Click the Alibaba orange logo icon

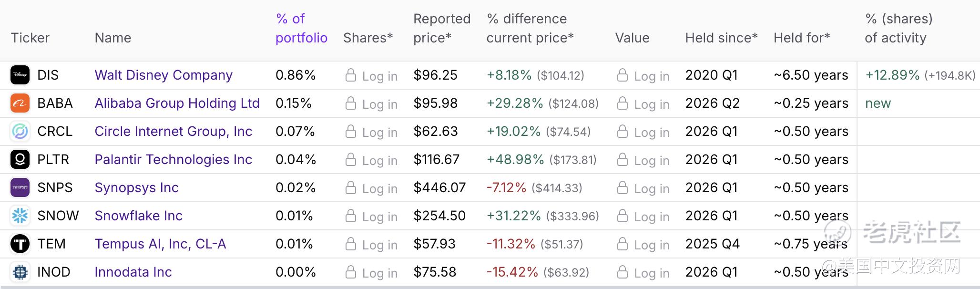click(20, 103)
